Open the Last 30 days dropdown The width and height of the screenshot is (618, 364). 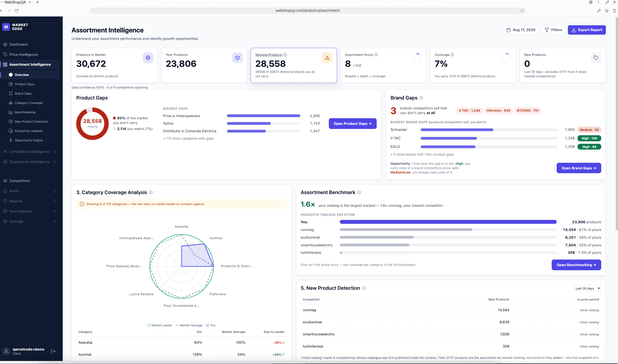pos(587,288)
